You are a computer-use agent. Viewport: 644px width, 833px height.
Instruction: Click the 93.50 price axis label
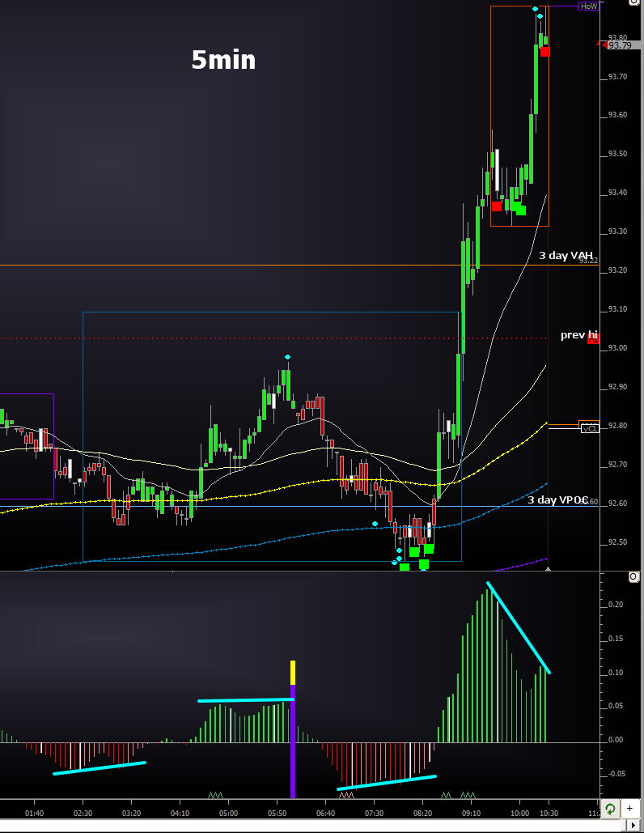tap(617, 154)
